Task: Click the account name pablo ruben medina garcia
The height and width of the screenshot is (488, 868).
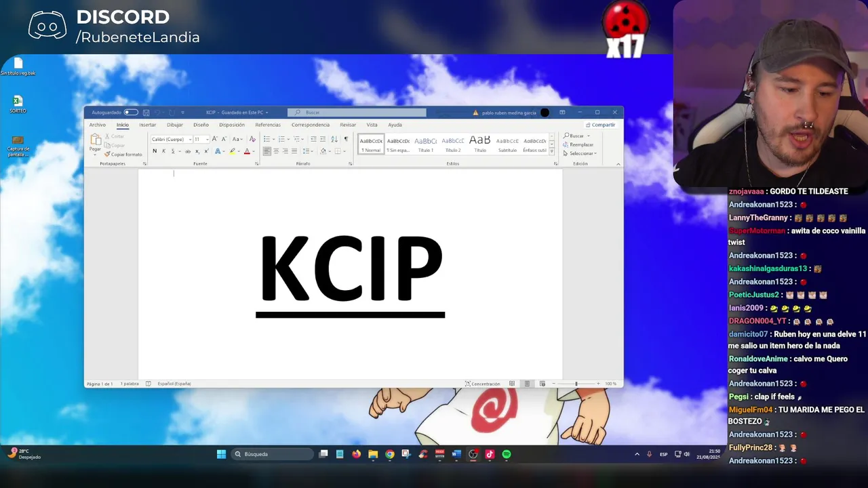Action: (x=509, y=113)
